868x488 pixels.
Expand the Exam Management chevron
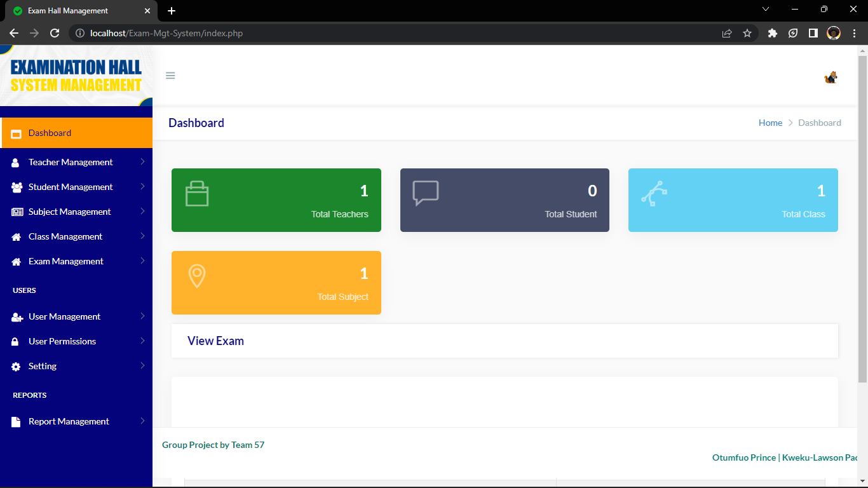click(x=143, y=261)
